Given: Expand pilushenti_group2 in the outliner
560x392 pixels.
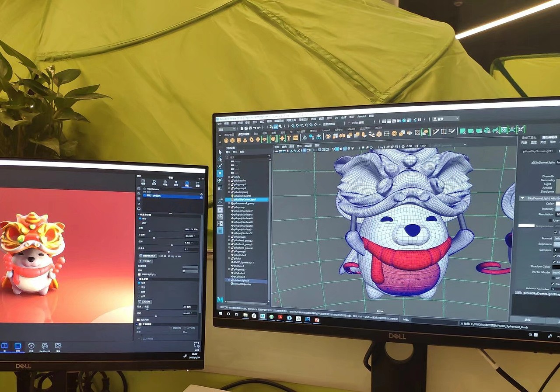Looking at the screenshot, I should [229, 240].
